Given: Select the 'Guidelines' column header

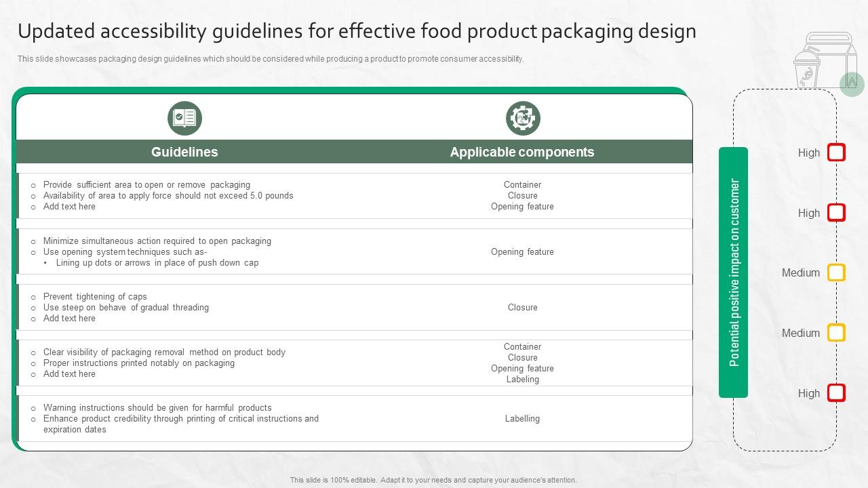Looking at the screenshot, I should coord(184,152).
